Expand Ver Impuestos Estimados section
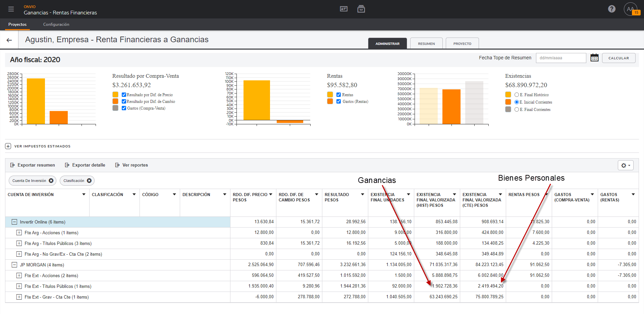644x314 pixels. tap(8, 146)
